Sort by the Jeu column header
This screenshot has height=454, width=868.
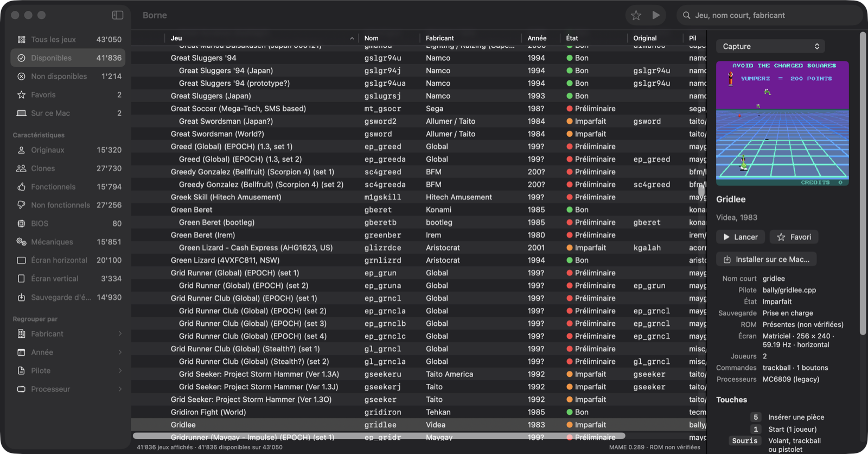coord(261,38)
